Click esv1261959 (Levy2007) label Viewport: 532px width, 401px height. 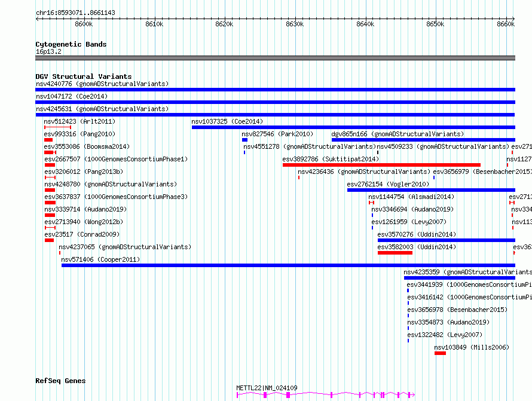point(409,222)
